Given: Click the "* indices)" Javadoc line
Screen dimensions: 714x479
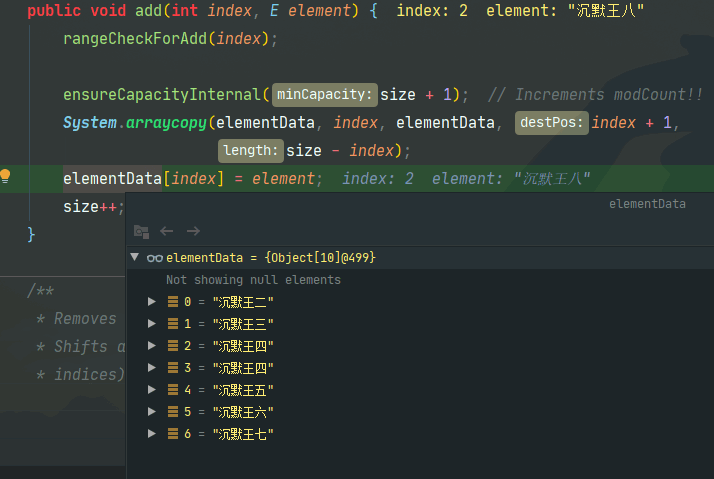Looking at the screenshot, I should click(x=80, y=375).
